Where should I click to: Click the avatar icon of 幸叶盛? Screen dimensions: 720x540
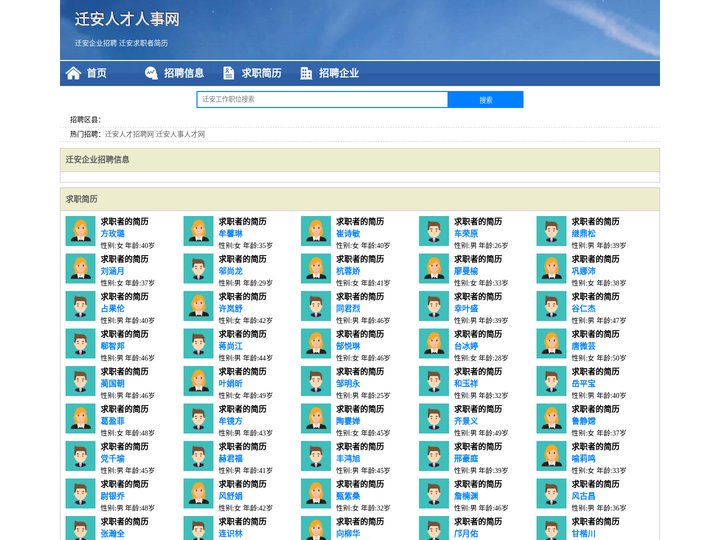[434, 306]
